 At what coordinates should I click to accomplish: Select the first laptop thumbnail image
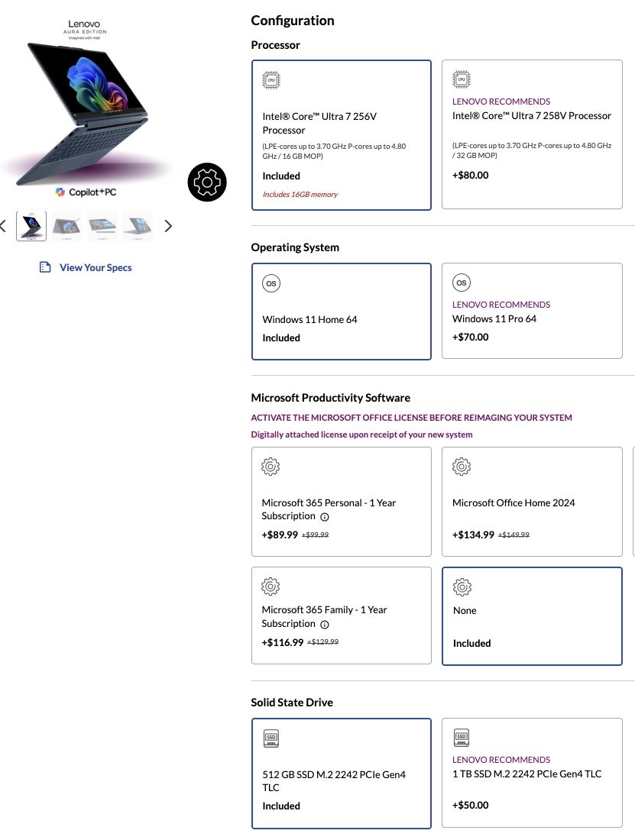[31, 226]
